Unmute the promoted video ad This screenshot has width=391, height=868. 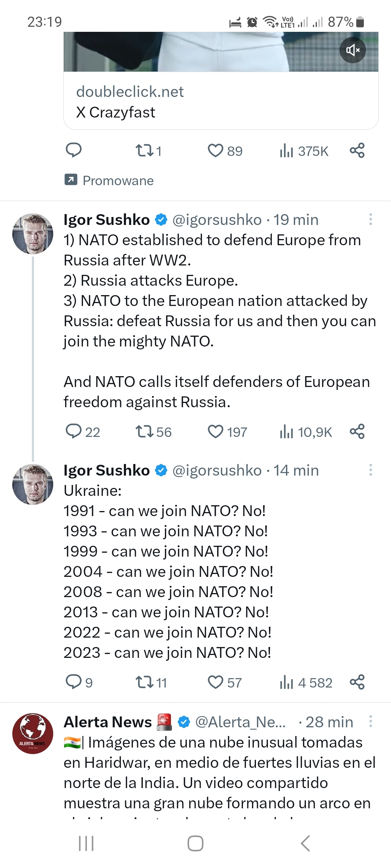pyautogui.click(x=352, y=50)
